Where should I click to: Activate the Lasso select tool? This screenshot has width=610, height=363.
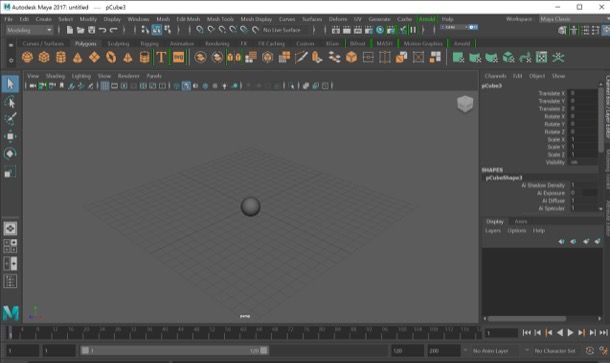[10, 102]
